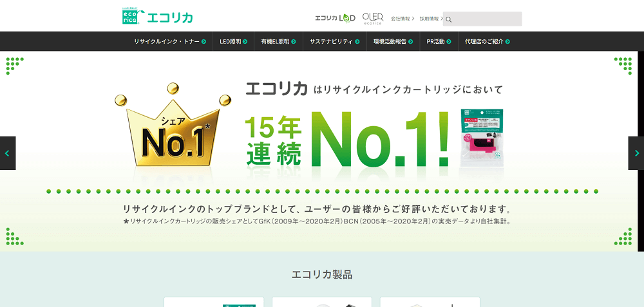This screenshot has height=307, width=644.
Task: Expand the 有機EL照明 menu
Action: tap(278, 41)
